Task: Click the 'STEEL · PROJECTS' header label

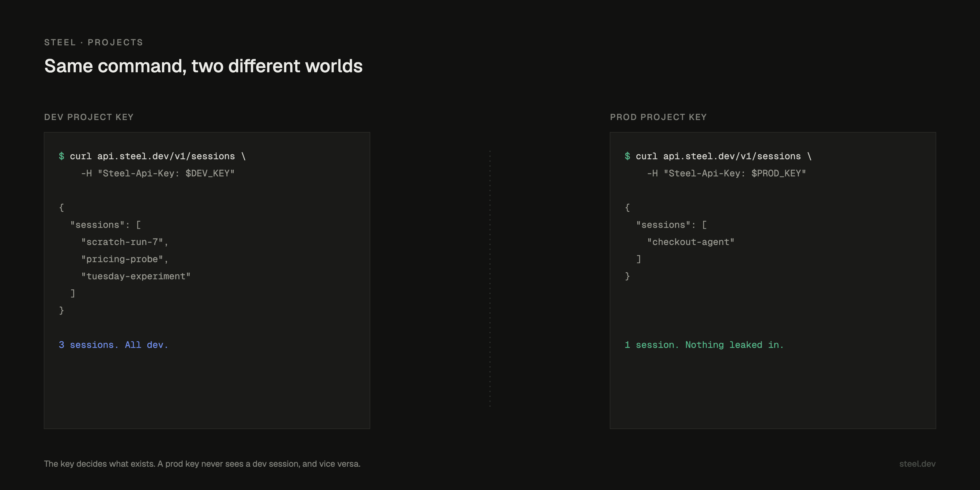Action: point(94,42)
